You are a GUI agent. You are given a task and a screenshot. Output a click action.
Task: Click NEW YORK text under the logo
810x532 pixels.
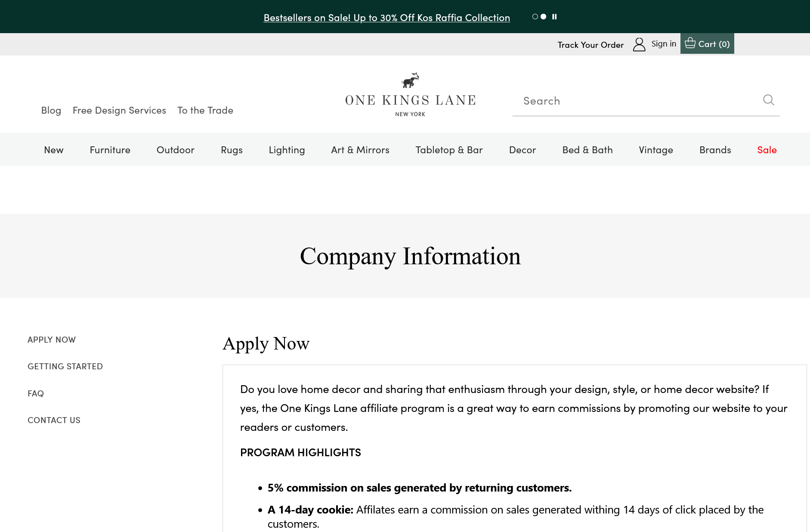point(410,114)
